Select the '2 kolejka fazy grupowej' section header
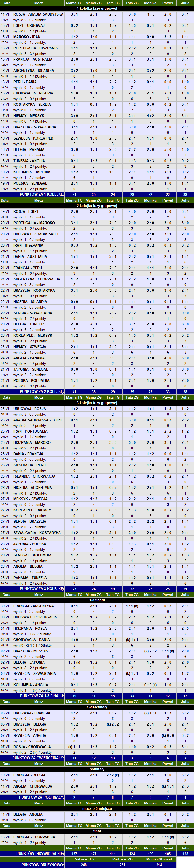 pos(97,206)
